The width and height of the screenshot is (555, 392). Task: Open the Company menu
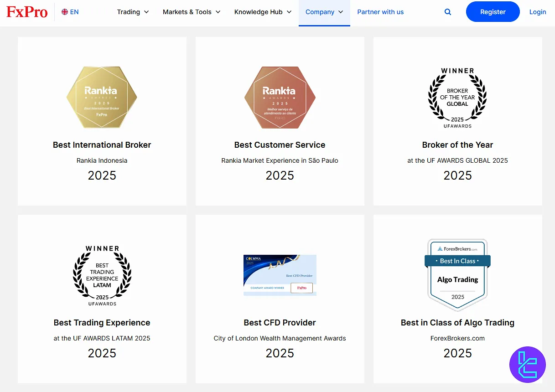click(x=324, y=12)
